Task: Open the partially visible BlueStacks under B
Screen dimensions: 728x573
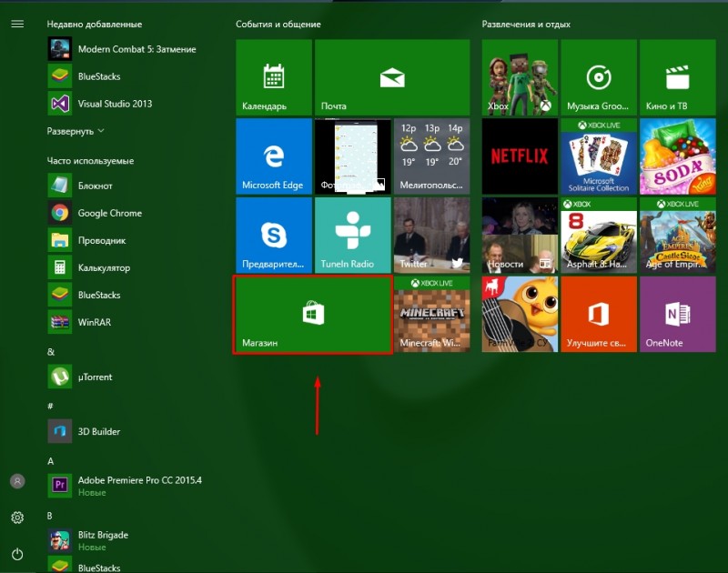Action: coord(84,566)
